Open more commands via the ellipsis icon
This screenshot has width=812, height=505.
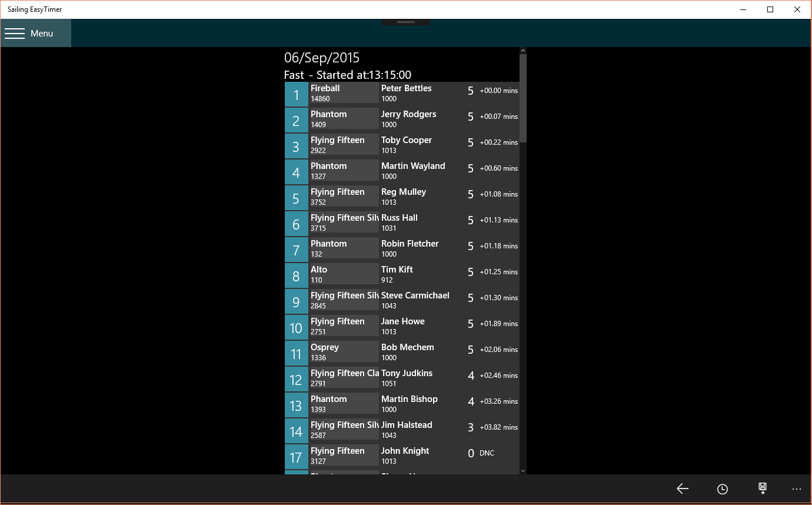click(x=797, y=489)
